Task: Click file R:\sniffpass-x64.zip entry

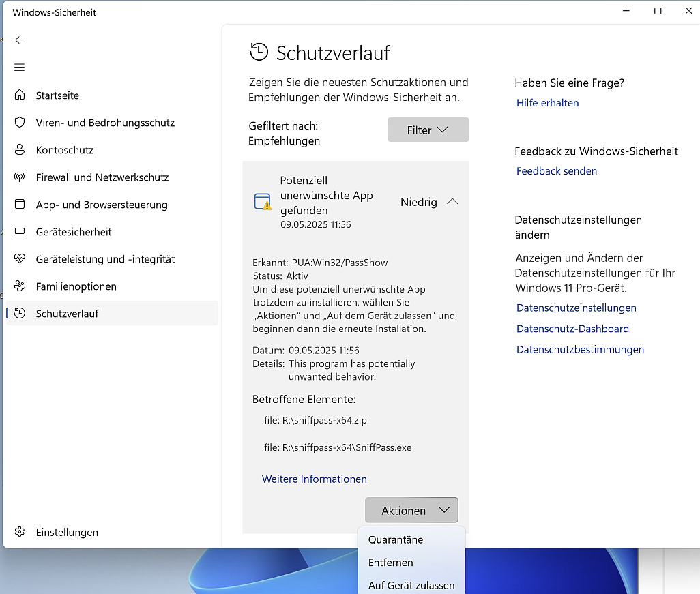Action: [315, 420]
